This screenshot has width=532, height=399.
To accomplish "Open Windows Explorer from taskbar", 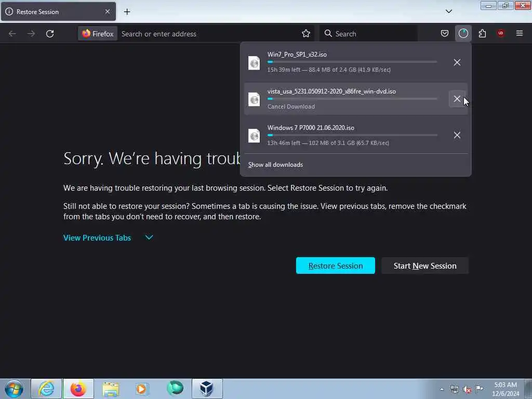I will pos(111,389).
